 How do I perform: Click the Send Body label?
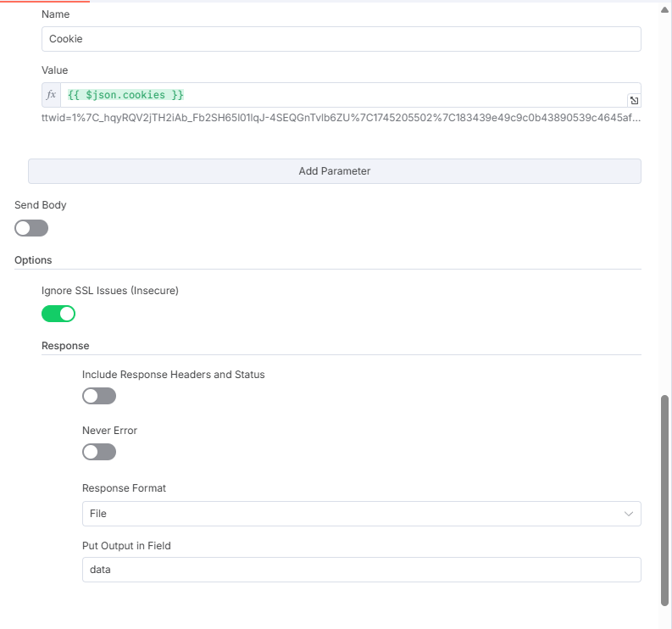41,205
